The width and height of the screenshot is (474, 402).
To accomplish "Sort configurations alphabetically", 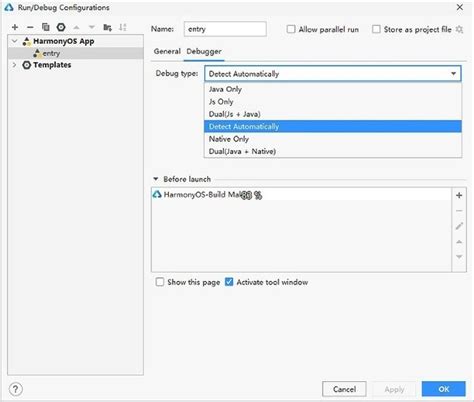I will click(123, 27).
